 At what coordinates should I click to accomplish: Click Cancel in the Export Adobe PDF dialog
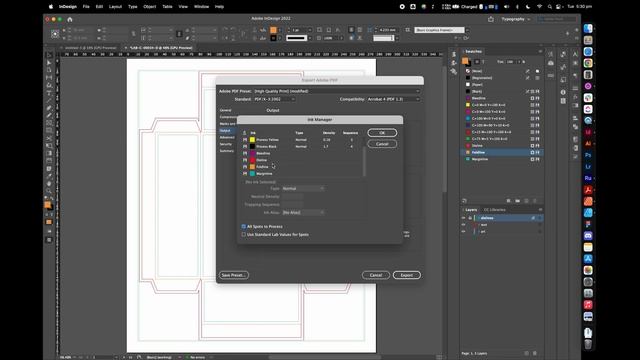pyautogui.click(x=376, y=275)
